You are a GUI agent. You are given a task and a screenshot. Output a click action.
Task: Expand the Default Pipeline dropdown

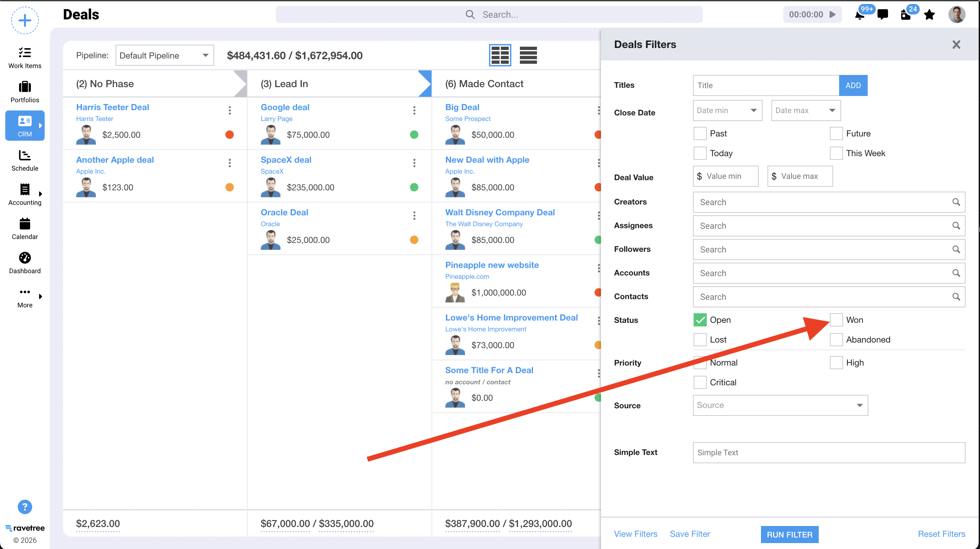coord(165,55)
